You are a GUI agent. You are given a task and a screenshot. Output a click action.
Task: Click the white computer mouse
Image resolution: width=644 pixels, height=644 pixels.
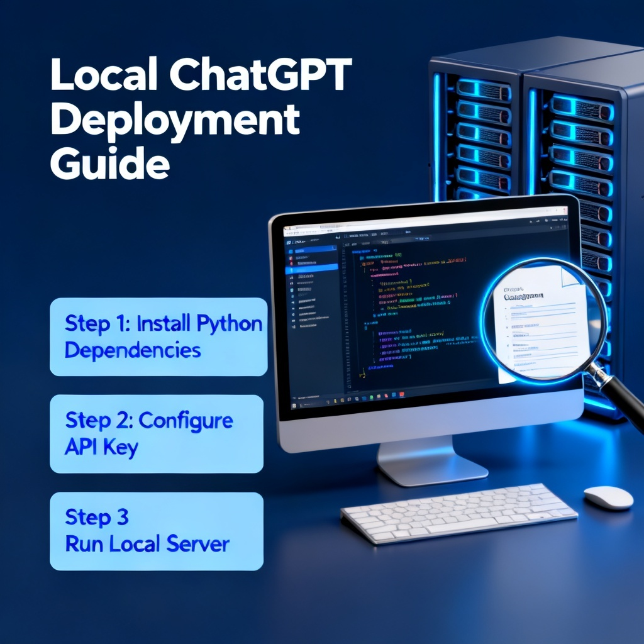(608, 497)
